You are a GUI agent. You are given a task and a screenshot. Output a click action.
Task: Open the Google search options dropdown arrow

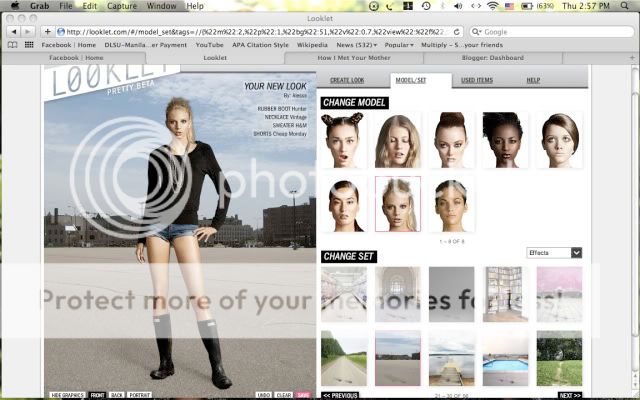click(476, 32)
